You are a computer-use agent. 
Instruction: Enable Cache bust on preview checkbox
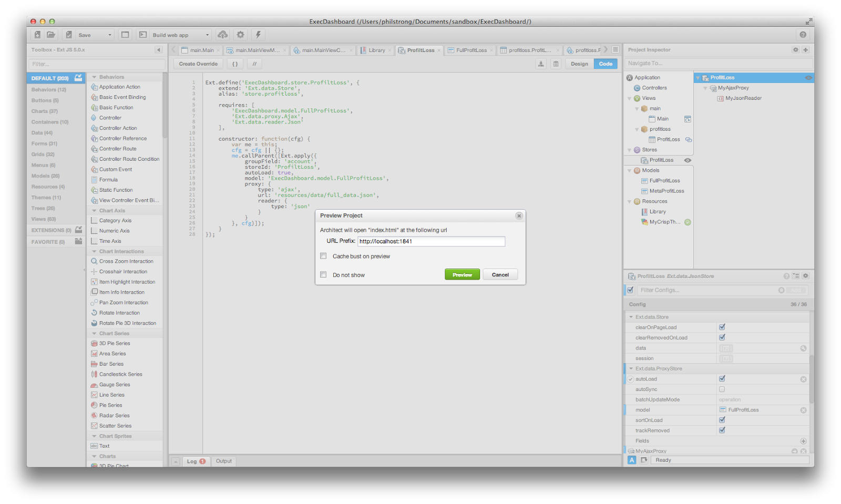point(323,256)
